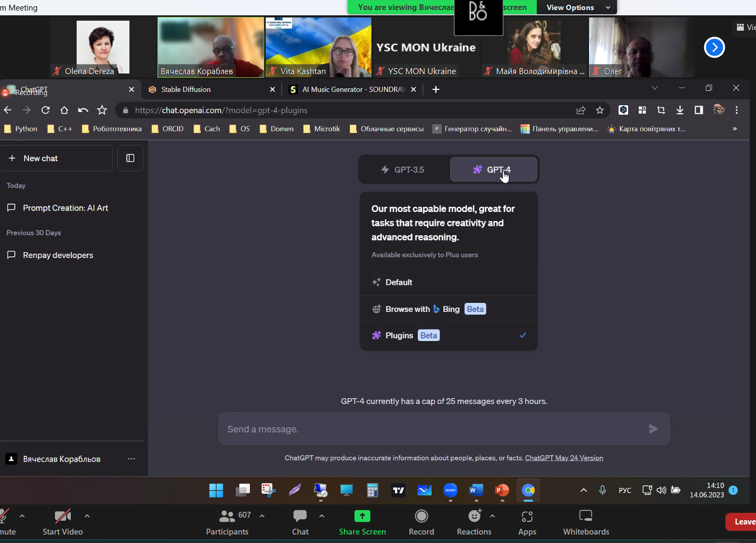Expand the Participants options caret
The height and width of the screenshot is (543, 756).
click(x=262, y=516)
